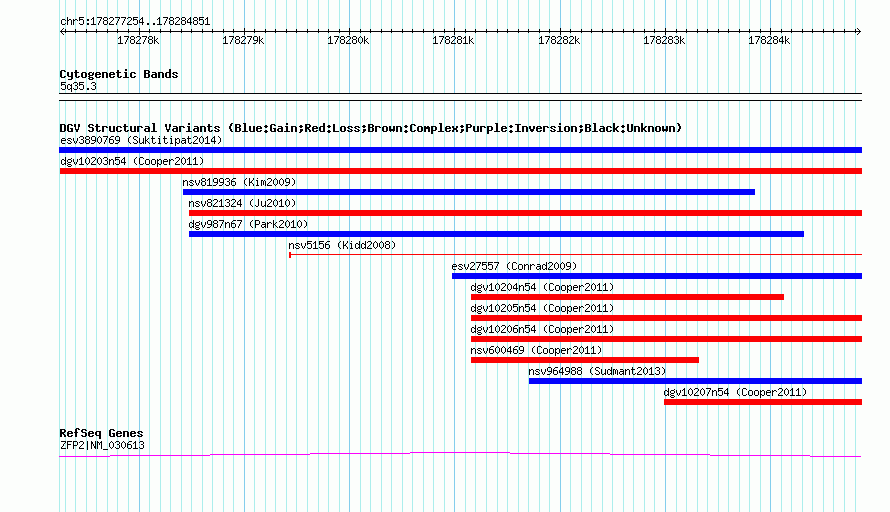Select the red nsv600469 loss bar
Screen dimensions: 890x512
coord(585,360)
